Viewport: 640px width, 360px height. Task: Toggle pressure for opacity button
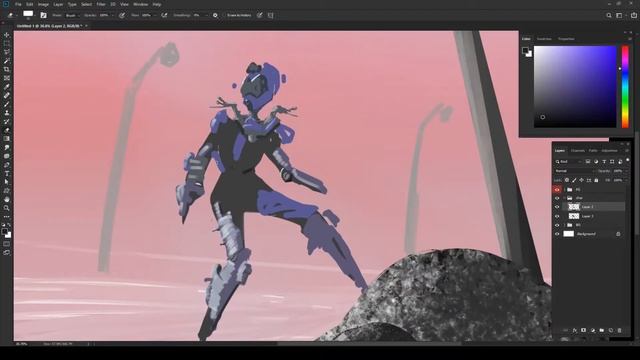pyautogui.click(x=122, y=16)
